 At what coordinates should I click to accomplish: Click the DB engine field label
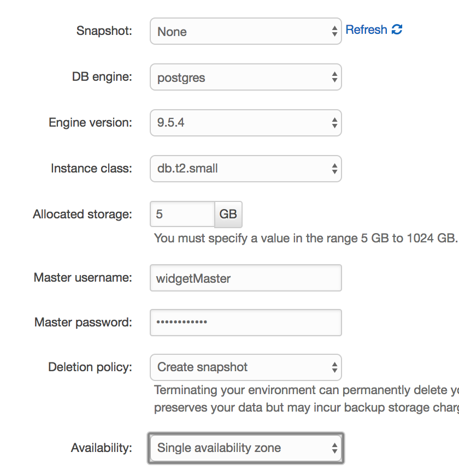[102, 77]
